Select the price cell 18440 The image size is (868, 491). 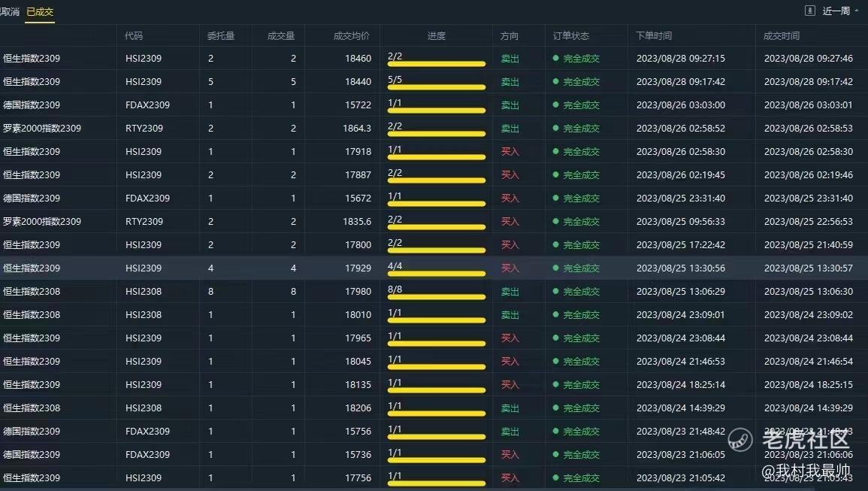358,81
